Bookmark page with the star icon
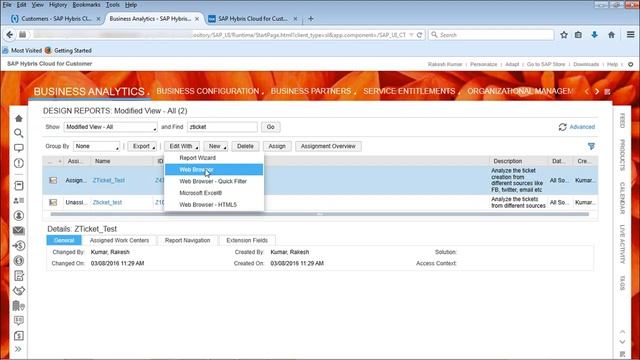 point(564,35)
